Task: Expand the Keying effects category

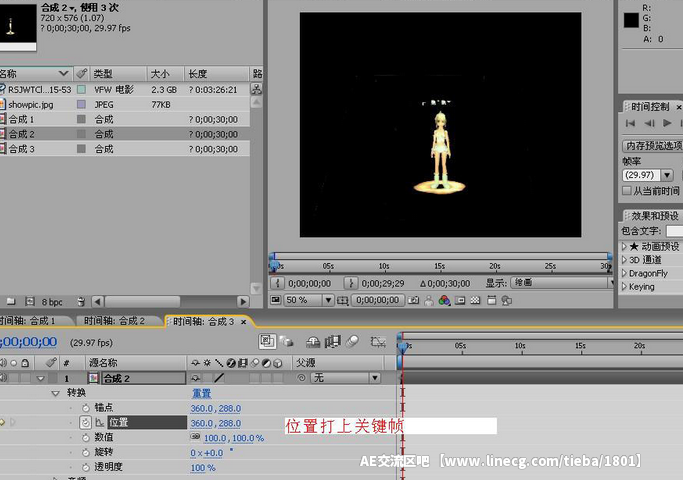Action: 624,287
